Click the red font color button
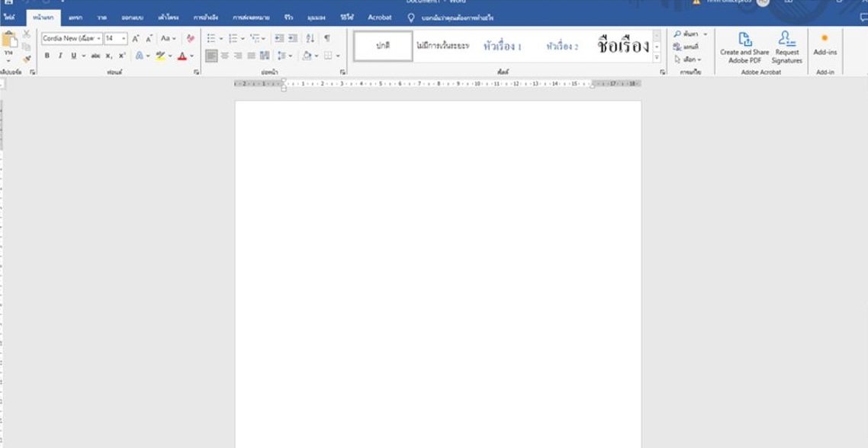The height and width of the screenshot is (448, 868). (x=182, y=56)
